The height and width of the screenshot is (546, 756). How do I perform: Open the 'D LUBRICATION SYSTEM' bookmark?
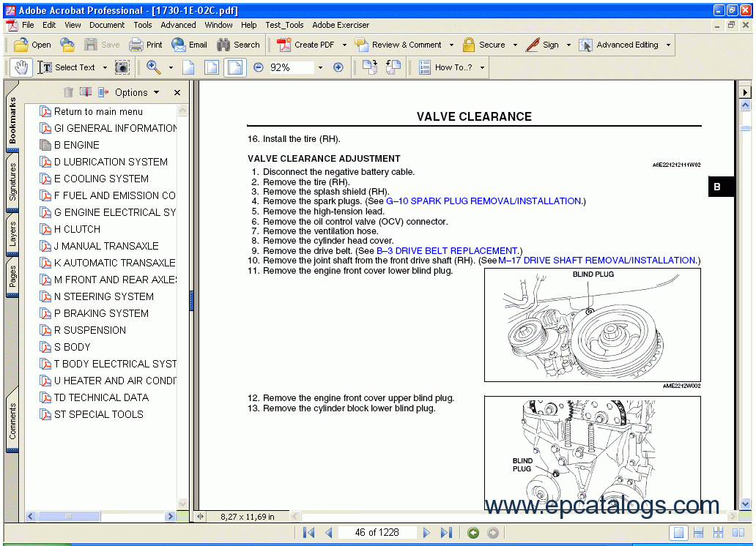pos(111,162)
